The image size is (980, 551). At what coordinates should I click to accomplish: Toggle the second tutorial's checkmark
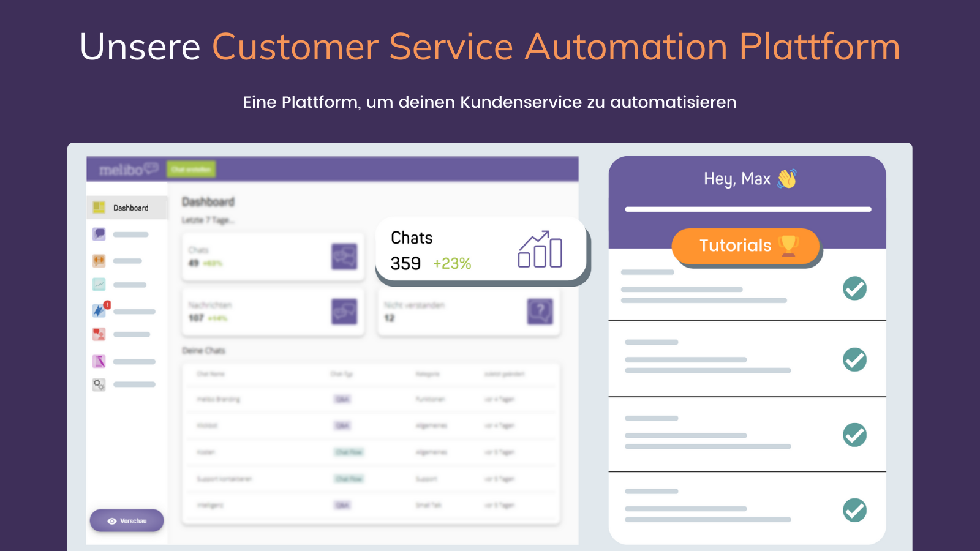(854, 359)
